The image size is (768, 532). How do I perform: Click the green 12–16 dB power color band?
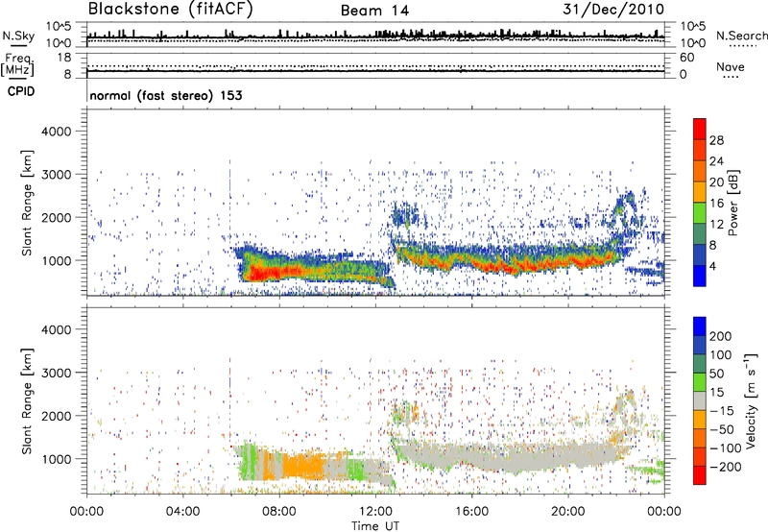[700, 213]
